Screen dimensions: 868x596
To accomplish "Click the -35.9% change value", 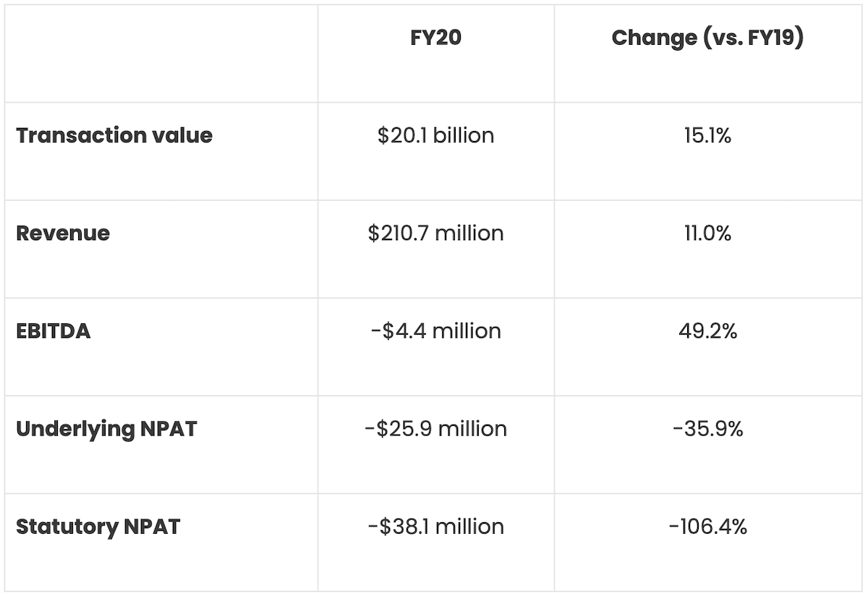I will (x=707, y=428).
